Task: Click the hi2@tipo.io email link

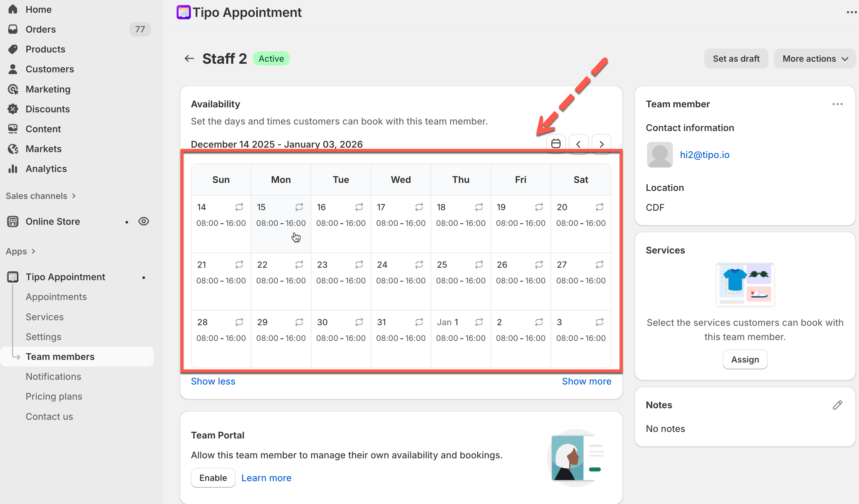Action: point(705,154)
